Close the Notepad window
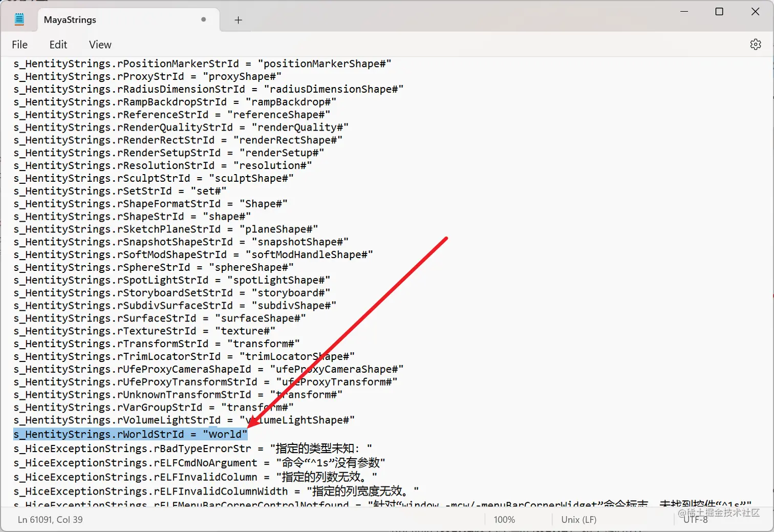The image size is (774, 532). pyautogui.click(x=755, y=11)
